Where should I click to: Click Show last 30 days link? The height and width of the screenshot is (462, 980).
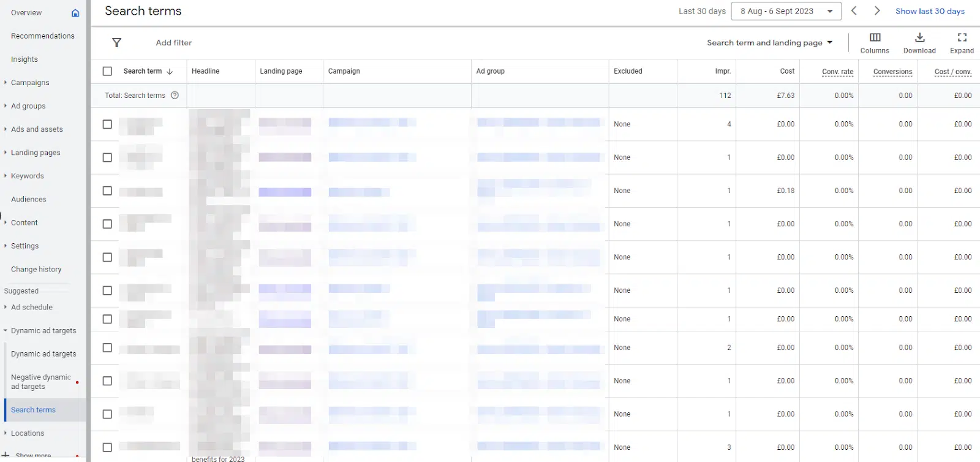(x=930, y=11)
